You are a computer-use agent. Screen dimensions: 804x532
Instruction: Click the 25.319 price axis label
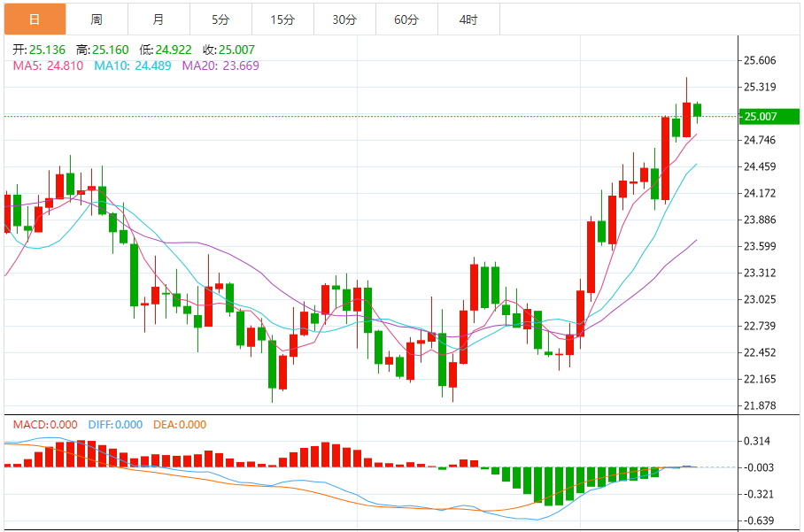(x=760, y=87)
